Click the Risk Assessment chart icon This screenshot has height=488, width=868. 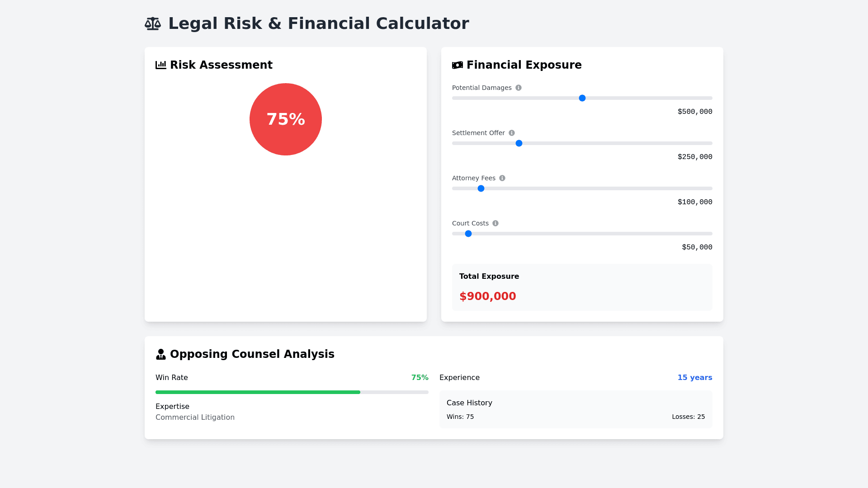[161, 65]
